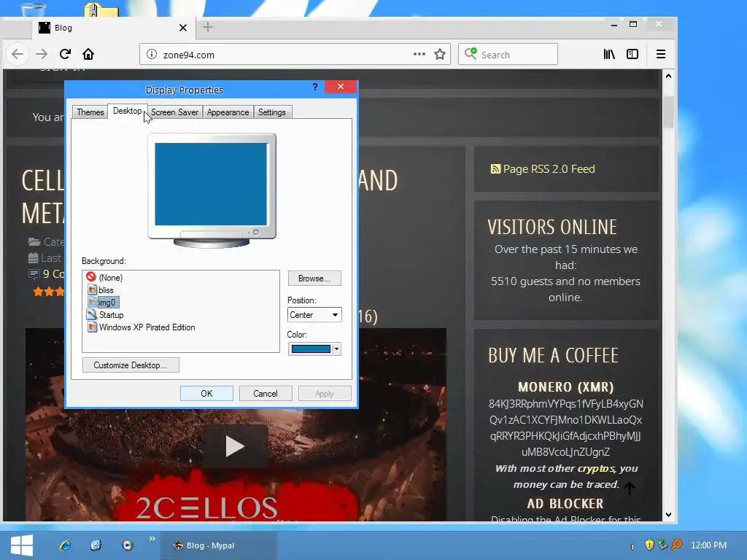Switch to the Themes tab
This screenshot has height=560, width=747.
pyautogui.click(x=90, y=112)
